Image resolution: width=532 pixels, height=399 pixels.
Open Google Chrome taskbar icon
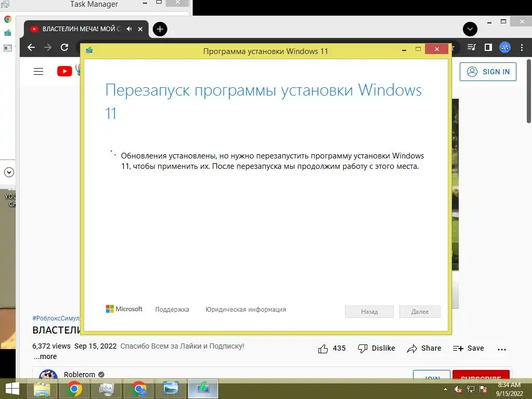74,389
